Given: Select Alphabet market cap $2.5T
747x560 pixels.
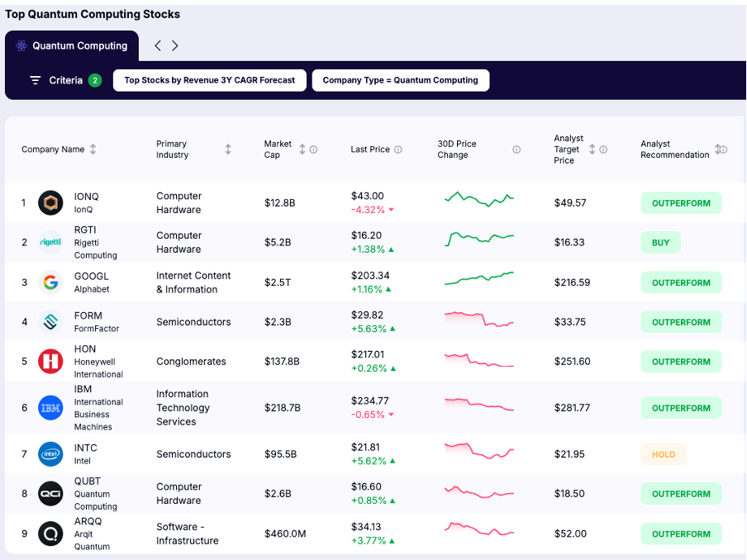Looking at the screenshot, I should (x=278, y=282).
